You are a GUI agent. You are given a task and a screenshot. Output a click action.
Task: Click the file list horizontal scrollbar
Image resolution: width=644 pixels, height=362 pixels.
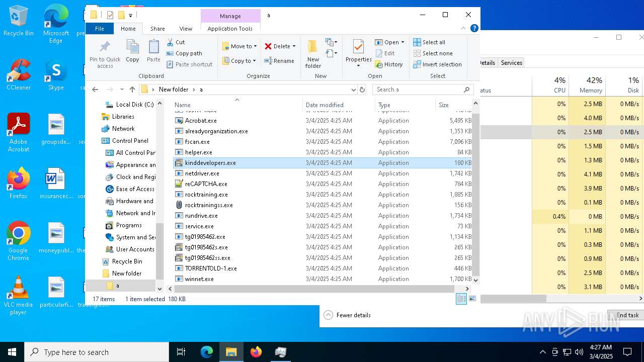[314, 289]
